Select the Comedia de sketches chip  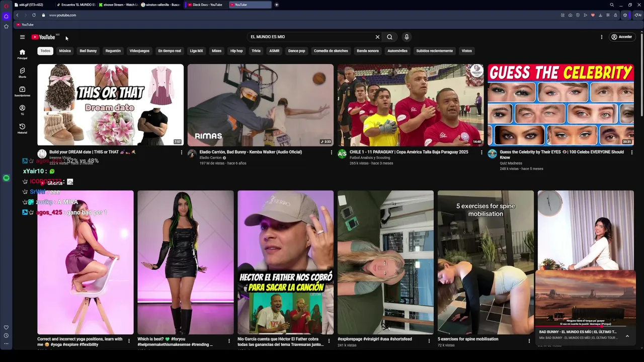(331, 51)
